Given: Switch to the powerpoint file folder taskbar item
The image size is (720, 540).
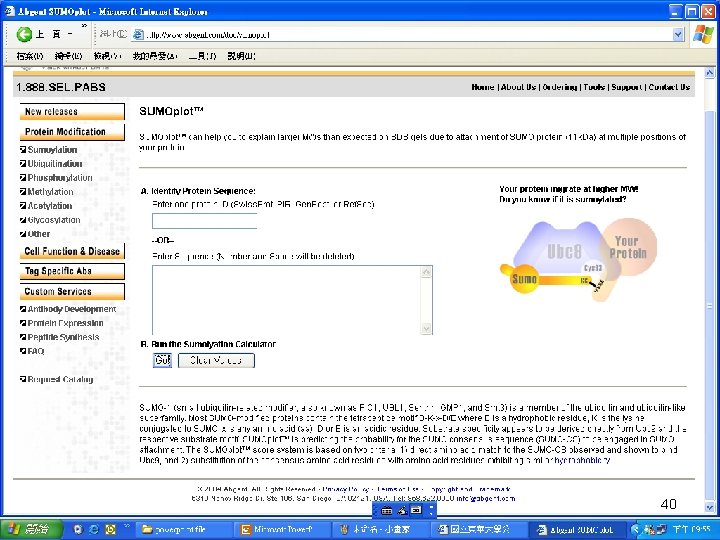Looking at the screenshot, I should (183, 529).
